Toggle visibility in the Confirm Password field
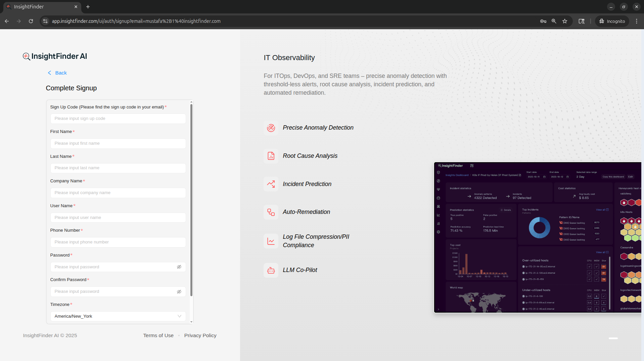644x361 pixels. point(179,291)
